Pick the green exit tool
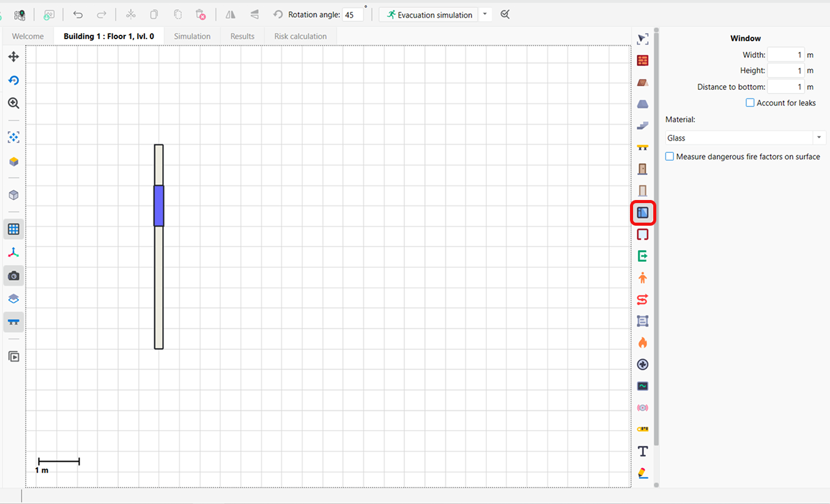This screenshot has width=830, height=504. coord(642,256)
